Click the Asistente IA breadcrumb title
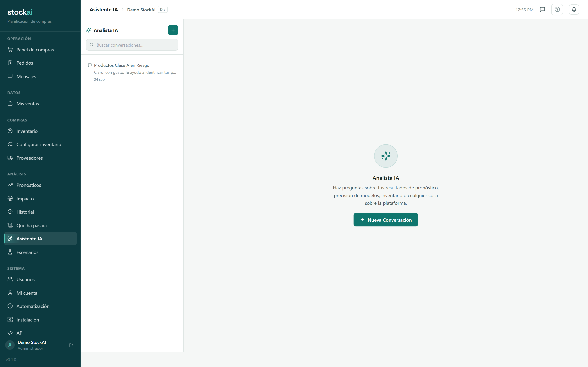 [x=104, y=10]
